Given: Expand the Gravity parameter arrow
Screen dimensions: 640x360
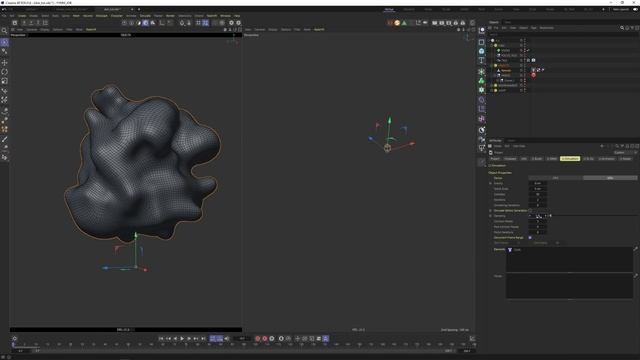Looking at the screenshot, I should click(491, 184).
